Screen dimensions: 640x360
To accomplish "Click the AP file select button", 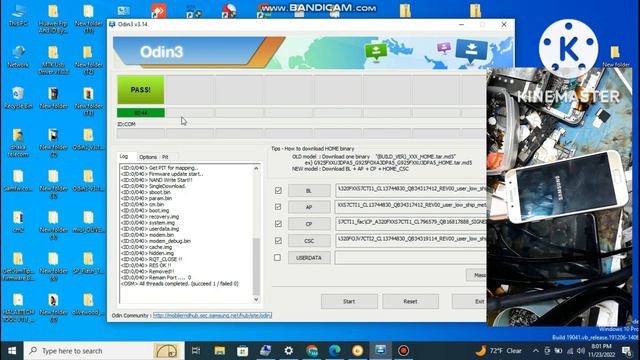I will click(x=309, y=207).
